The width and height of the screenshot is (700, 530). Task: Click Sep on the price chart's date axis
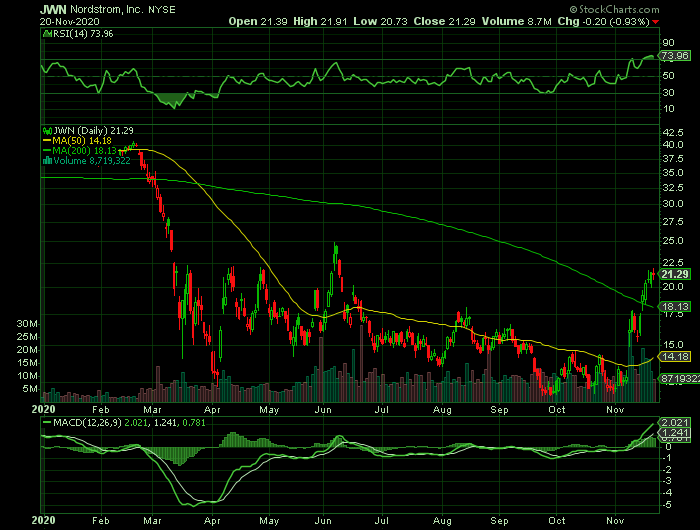coord(499,409)
